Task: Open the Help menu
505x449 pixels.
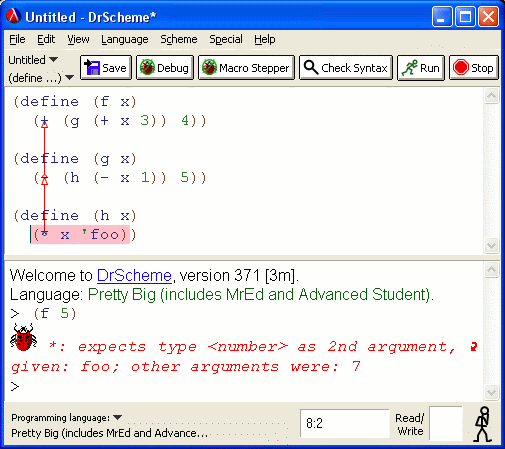Action: click(x=265, y=39)
